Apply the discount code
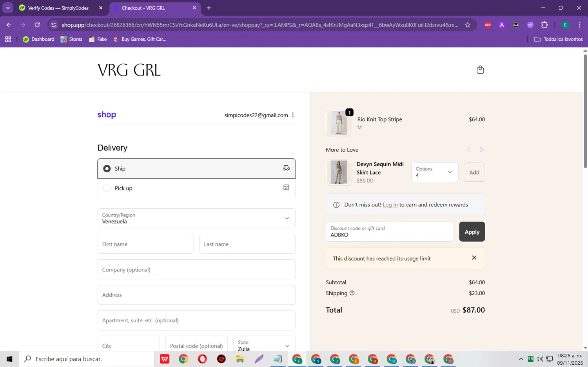This screenshot has width=588, height=367. [x=472, y=231]
